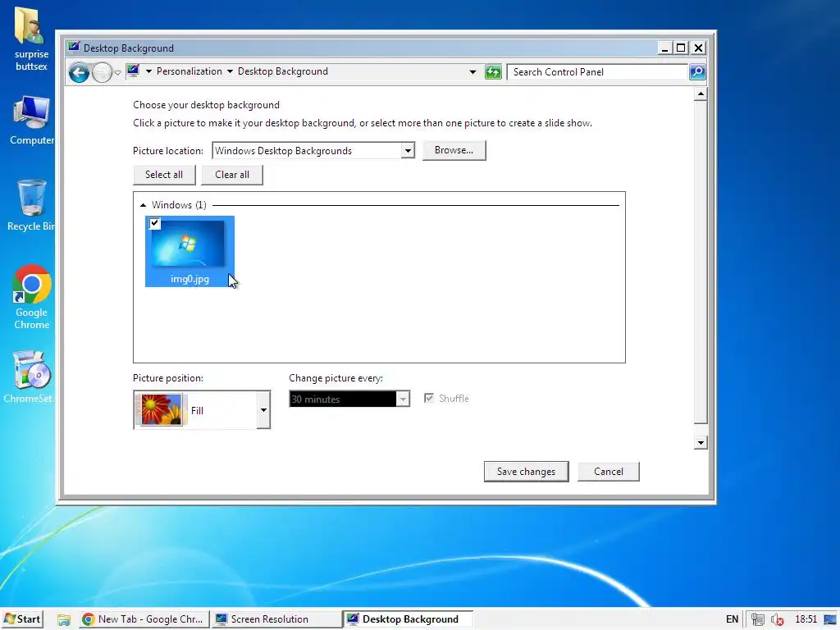Uncheck the img0.jpg checkbox
The height and width of the screenshot is (630, 840).
click(155, 223)
